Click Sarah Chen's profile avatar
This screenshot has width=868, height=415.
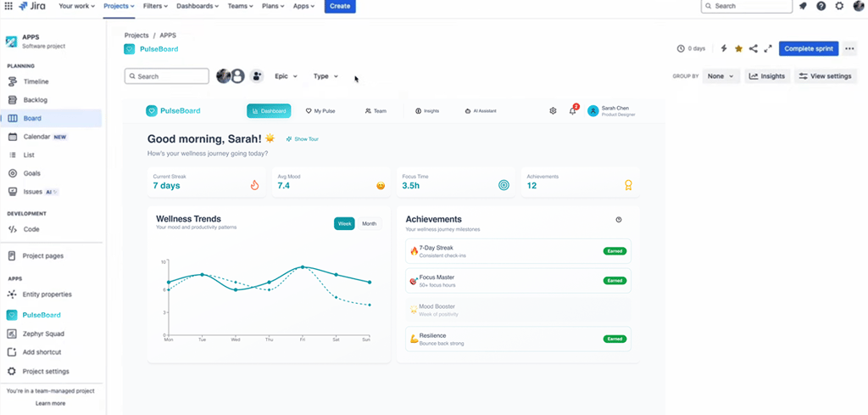click(x=593, y=111)
